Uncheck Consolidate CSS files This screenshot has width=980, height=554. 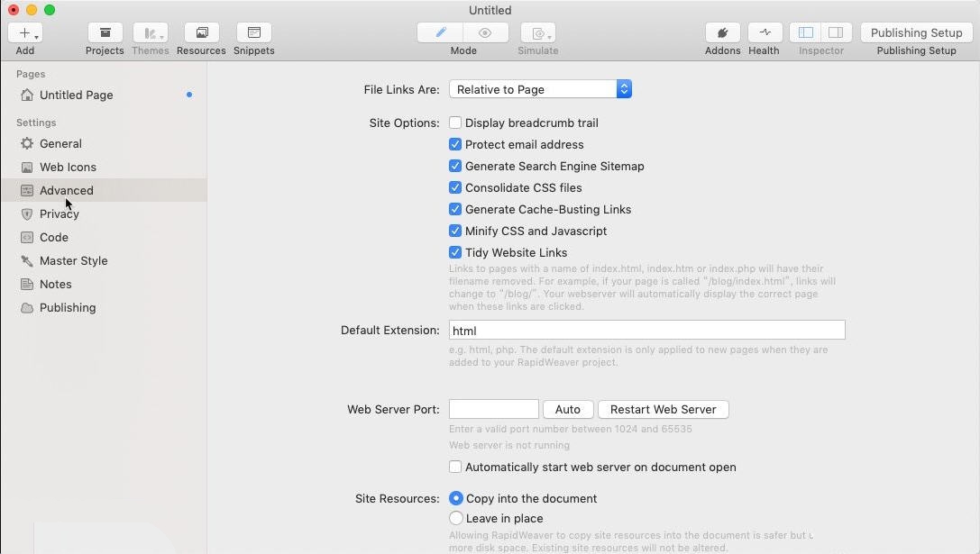pyautogui.click(x=455, y=187)
